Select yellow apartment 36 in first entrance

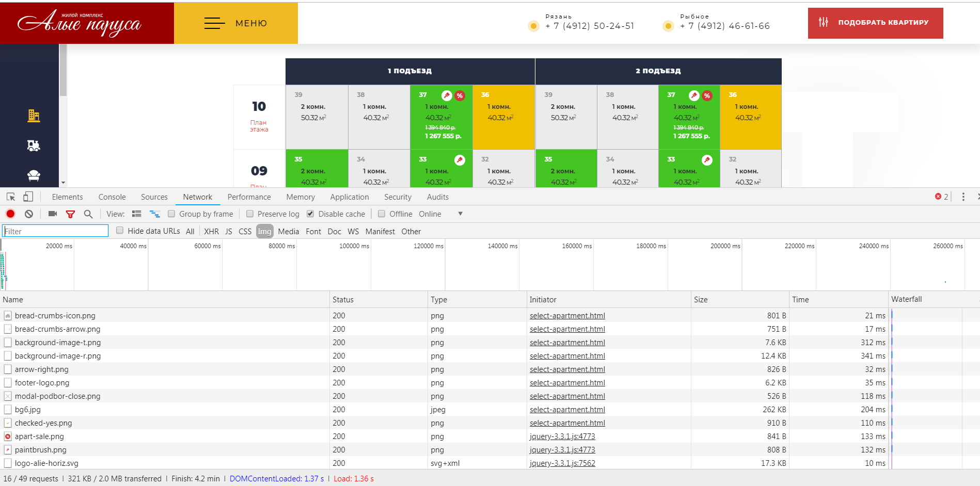coord(503,117)
